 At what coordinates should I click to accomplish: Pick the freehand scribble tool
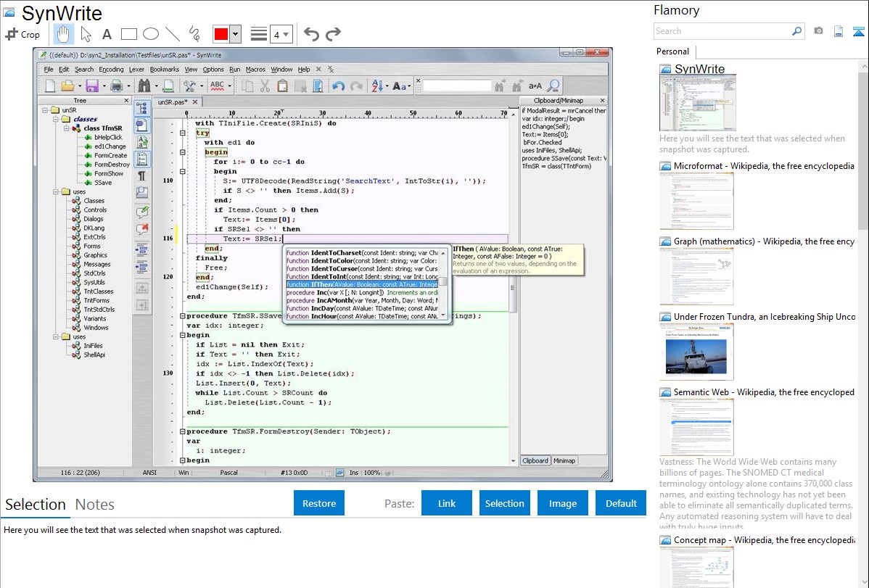(194, 34)
